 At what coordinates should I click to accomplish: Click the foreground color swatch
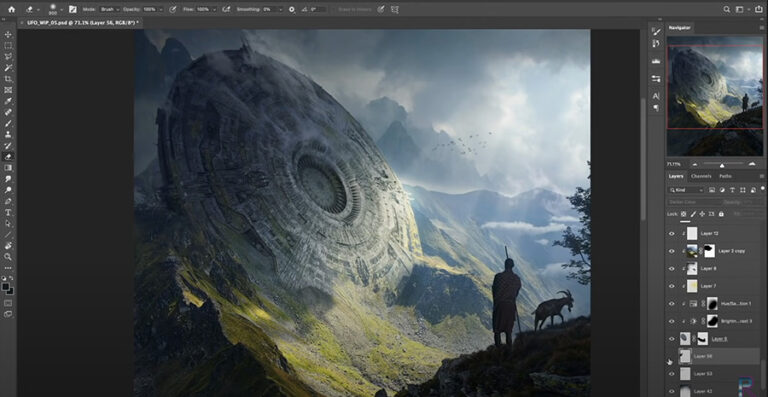point(6,286)
